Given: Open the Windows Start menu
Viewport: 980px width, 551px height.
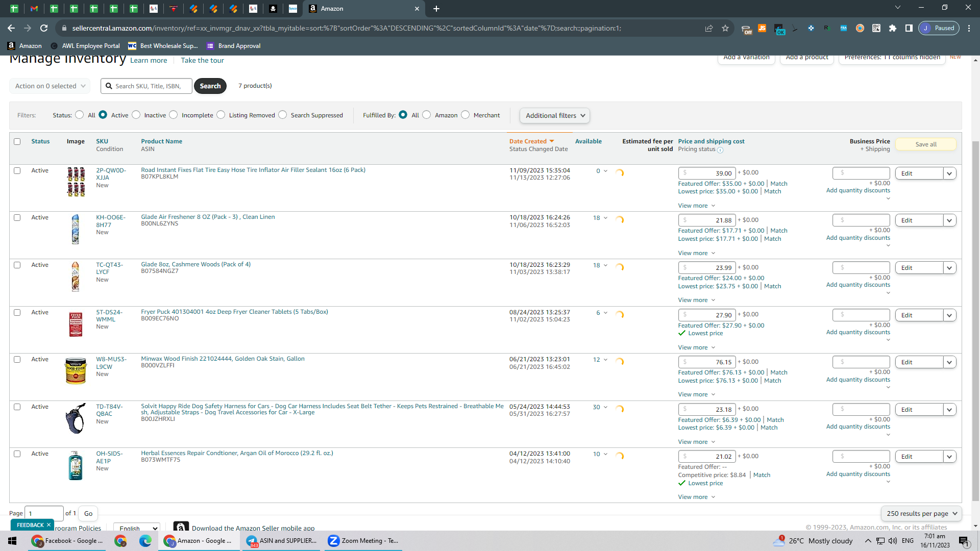Looking at the screenshot, I should click(12, 541).
